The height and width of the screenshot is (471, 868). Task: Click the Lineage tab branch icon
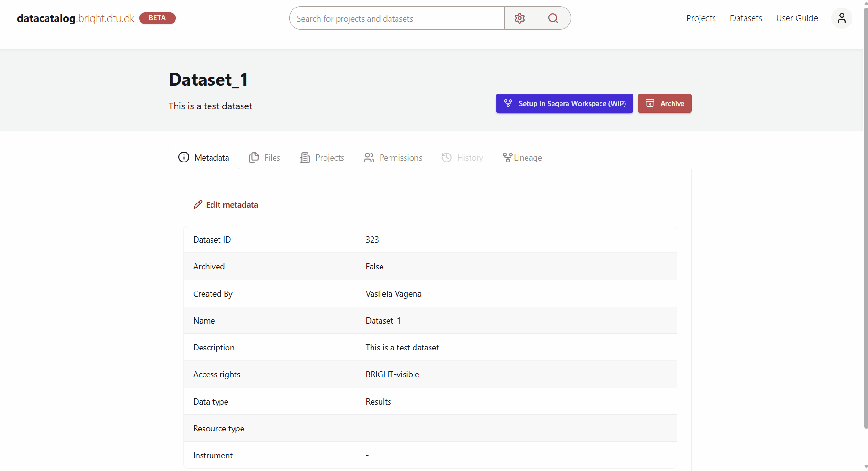[507, 157]
